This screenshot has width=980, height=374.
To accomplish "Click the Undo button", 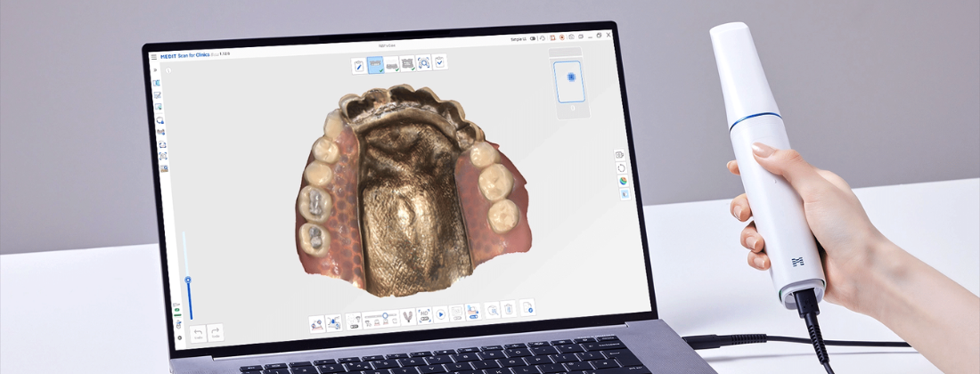I will (198, 333).
